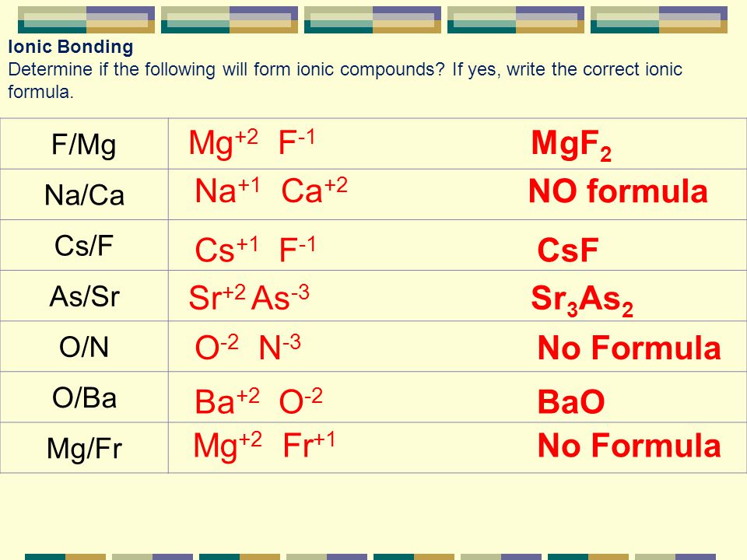Click the BaO formula answer

pyautogui.click(x=571, y=401)
